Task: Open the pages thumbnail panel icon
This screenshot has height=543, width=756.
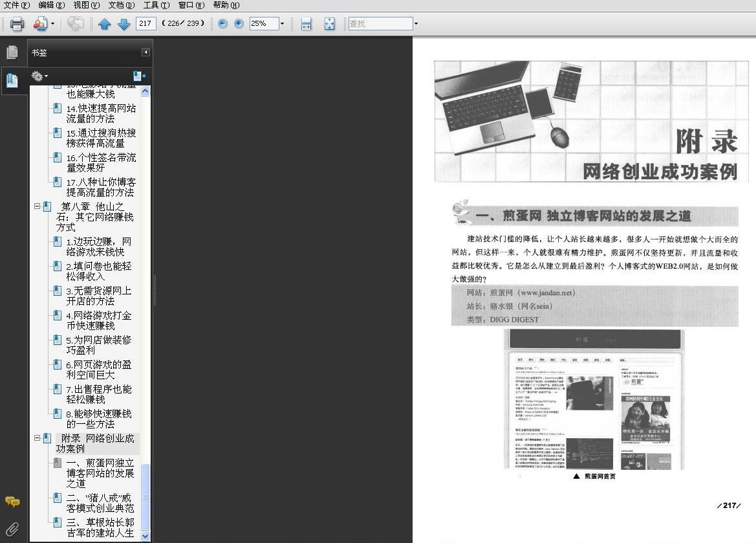Action: click(x=12, y=52)
